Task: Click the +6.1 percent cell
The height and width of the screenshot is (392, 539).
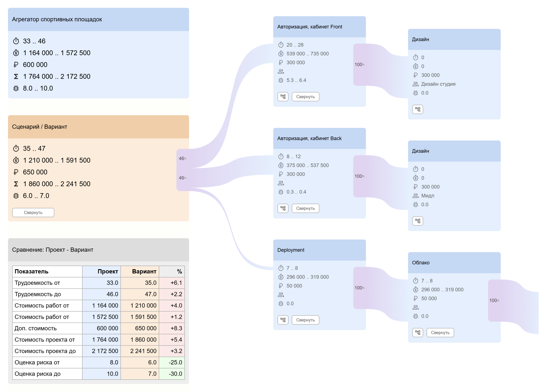Action: tap(172, 283)
